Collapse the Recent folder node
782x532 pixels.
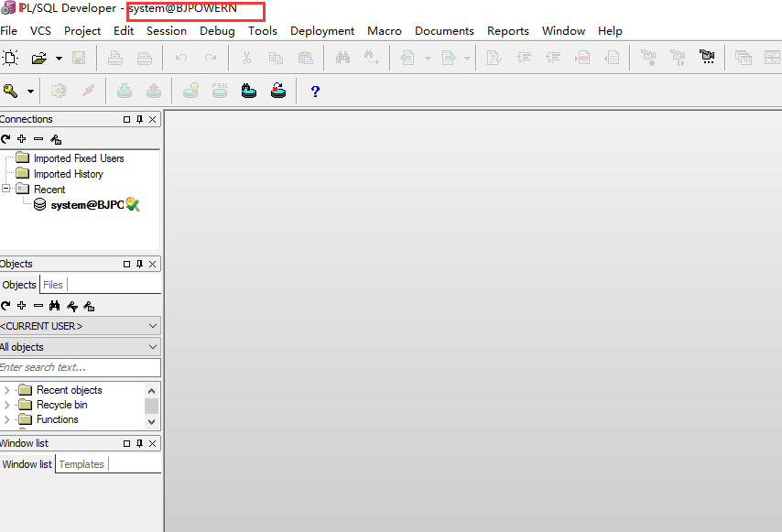(x=6, y=189)
